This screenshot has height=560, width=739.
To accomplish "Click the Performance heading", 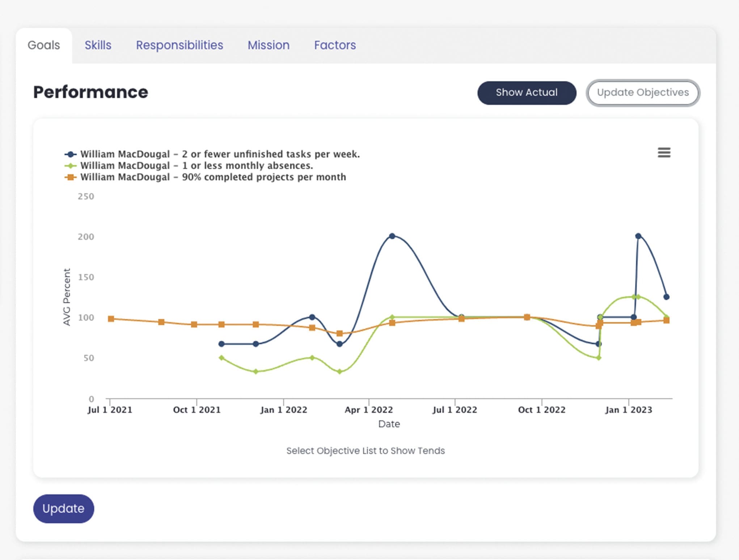I will pyautogui.click(x=90, y=92).
